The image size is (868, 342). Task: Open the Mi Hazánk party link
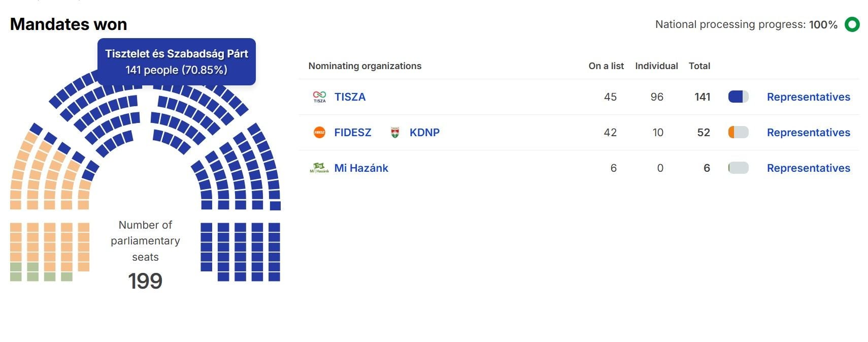pos(361,168)
